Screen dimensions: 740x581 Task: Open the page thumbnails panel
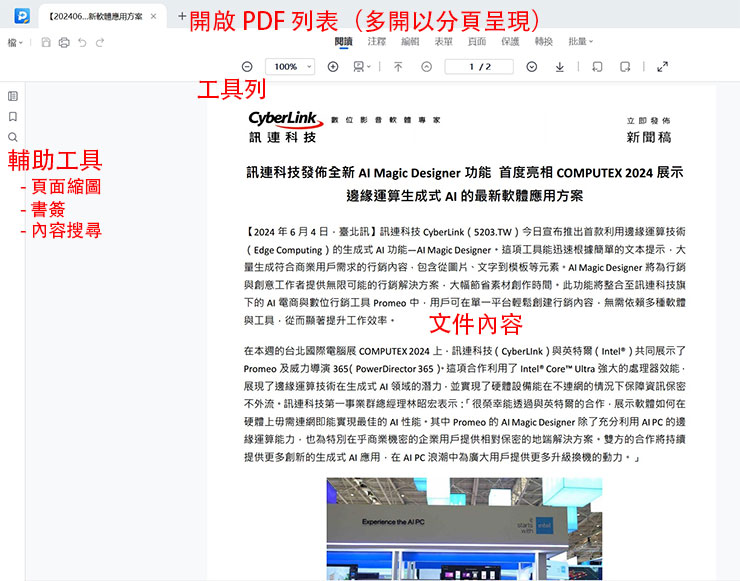point(13,96)
